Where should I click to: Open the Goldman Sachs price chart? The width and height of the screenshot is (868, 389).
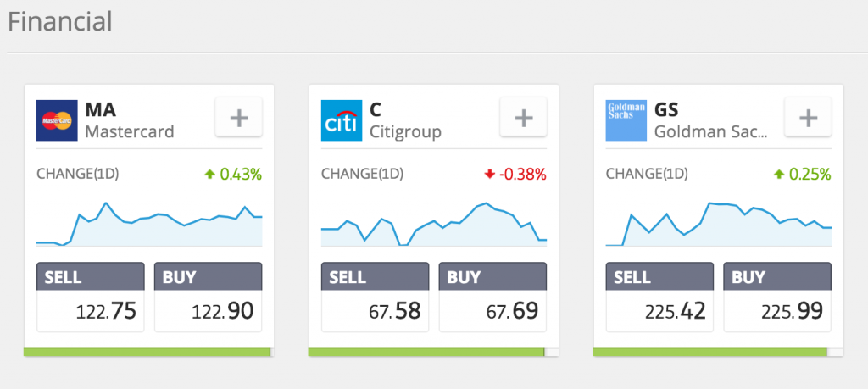click(x=719, y=224)
